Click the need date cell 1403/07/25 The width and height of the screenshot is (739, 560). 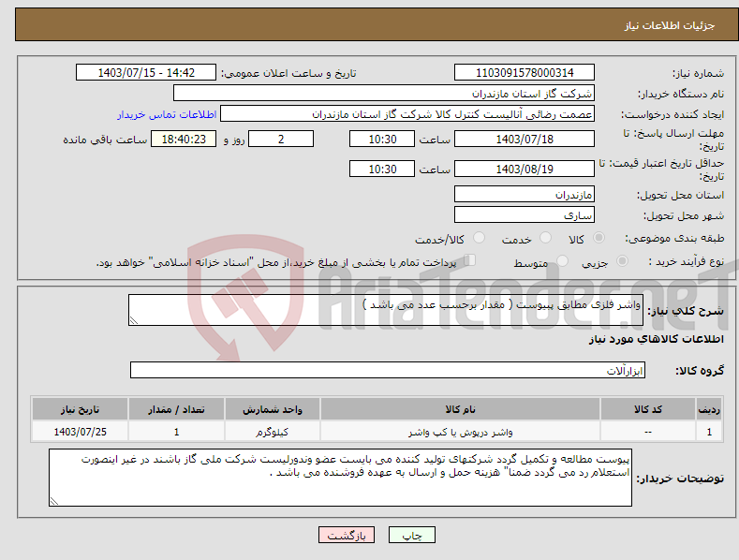(x=81, y=432)
